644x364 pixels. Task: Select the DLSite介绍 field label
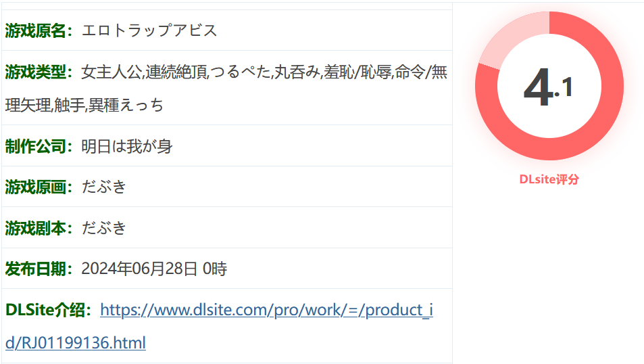pyautogui.click(x=48, y=310)
